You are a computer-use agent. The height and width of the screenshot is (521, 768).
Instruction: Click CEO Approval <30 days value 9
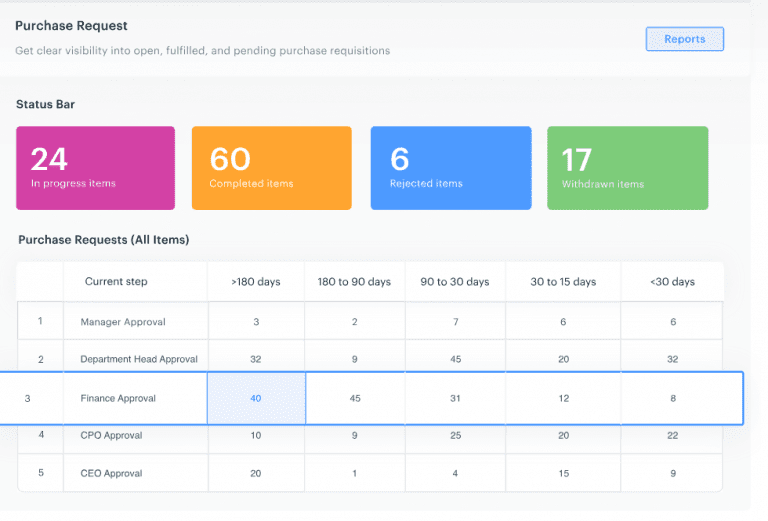tap(673, 474)
